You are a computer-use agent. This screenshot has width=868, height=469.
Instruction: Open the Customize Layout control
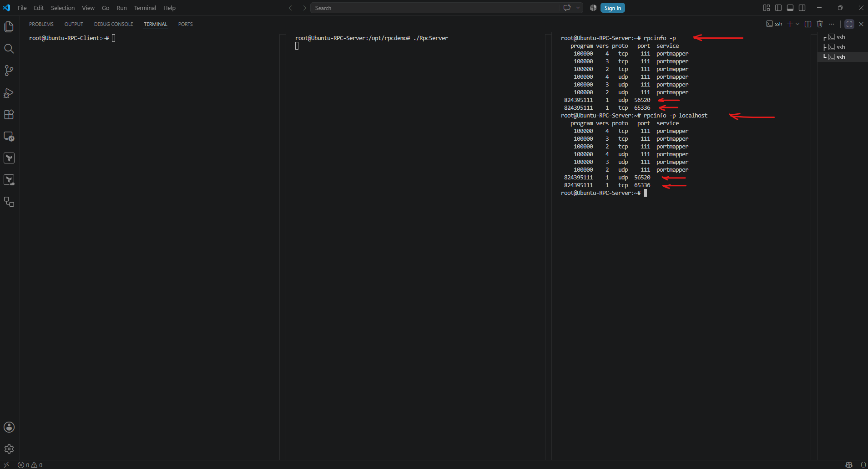tap(767, 8)
